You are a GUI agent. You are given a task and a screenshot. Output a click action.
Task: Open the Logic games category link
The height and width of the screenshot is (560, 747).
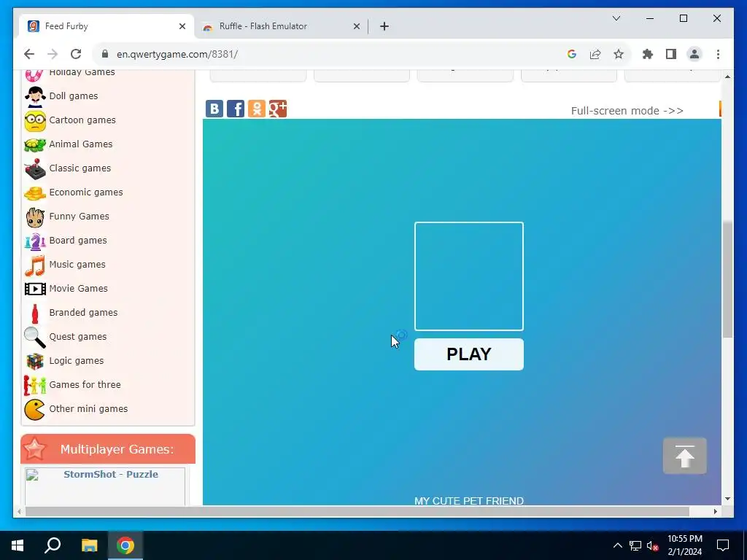(76, 361)
